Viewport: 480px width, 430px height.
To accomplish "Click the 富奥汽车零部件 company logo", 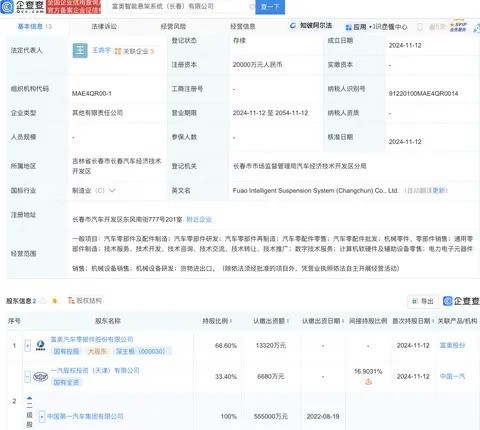I will point(41,345).
